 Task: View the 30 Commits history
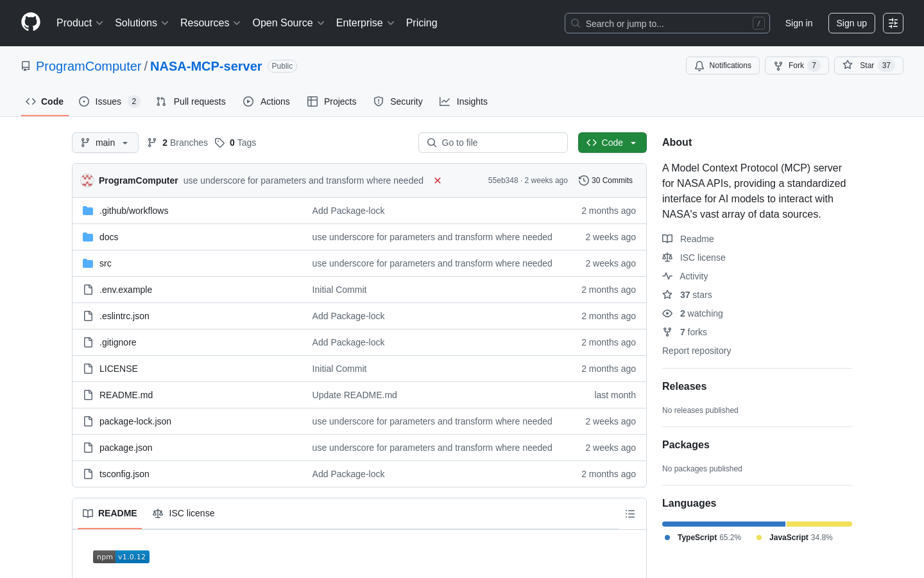606,180
